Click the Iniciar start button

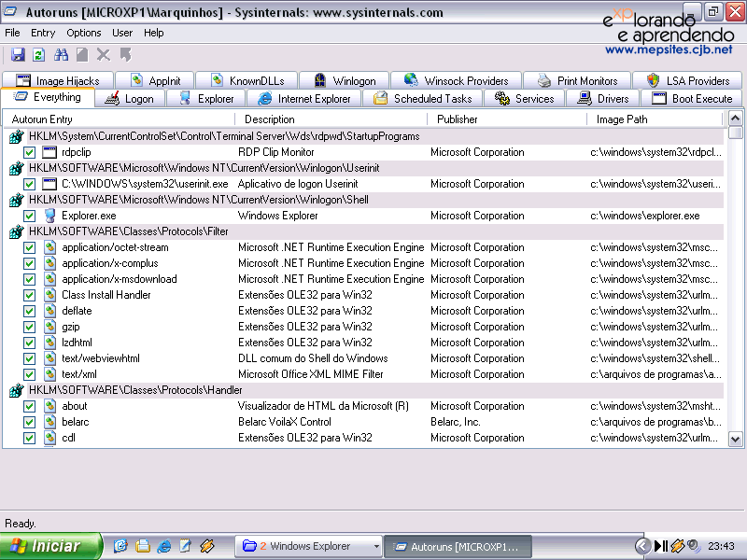tap(51, 546)
